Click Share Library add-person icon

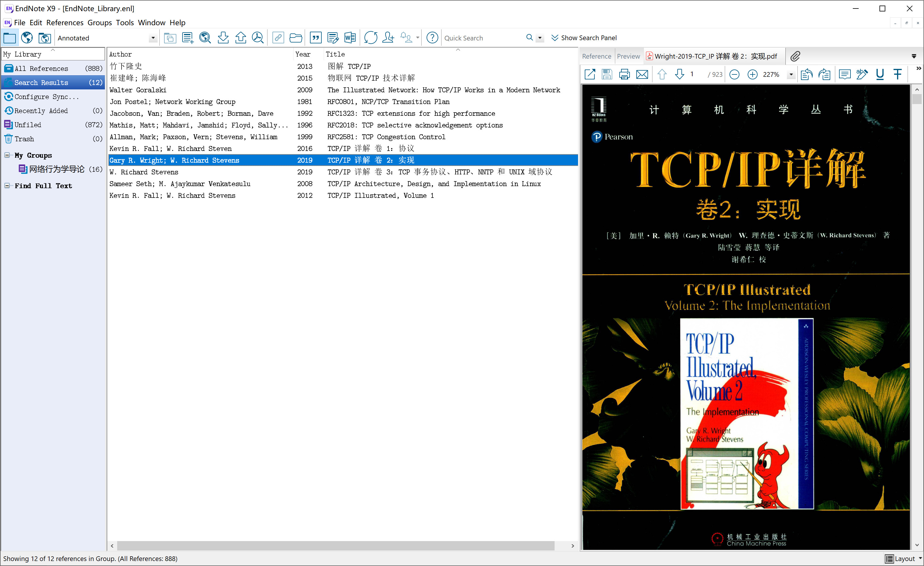(x=388, y=38)
